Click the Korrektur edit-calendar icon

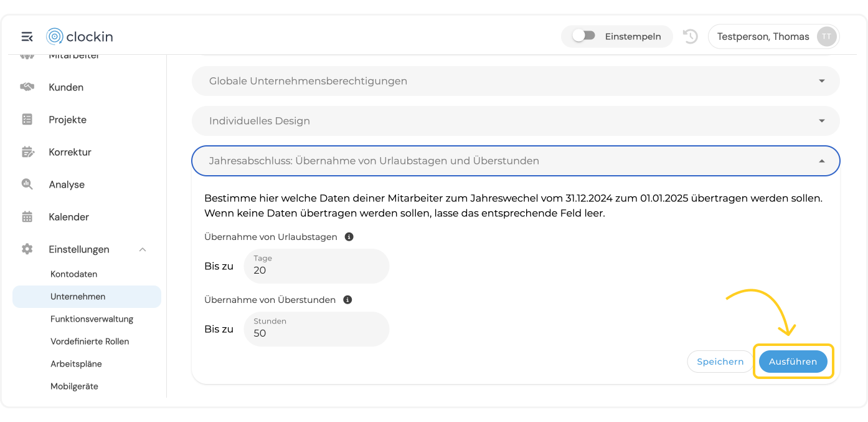27,152
